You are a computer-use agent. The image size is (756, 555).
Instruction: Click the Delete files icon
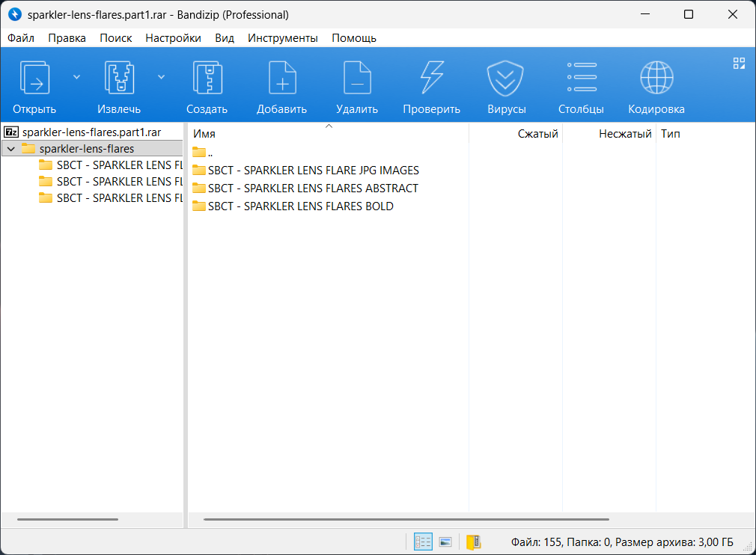point(356,79)
